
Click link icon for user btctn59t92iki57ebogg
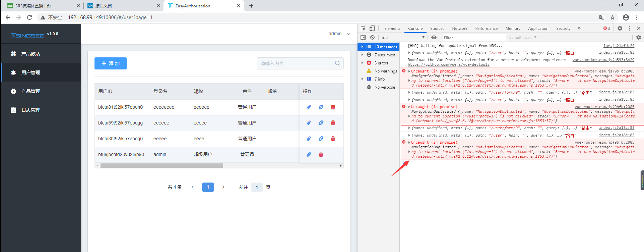click(321, 123)
